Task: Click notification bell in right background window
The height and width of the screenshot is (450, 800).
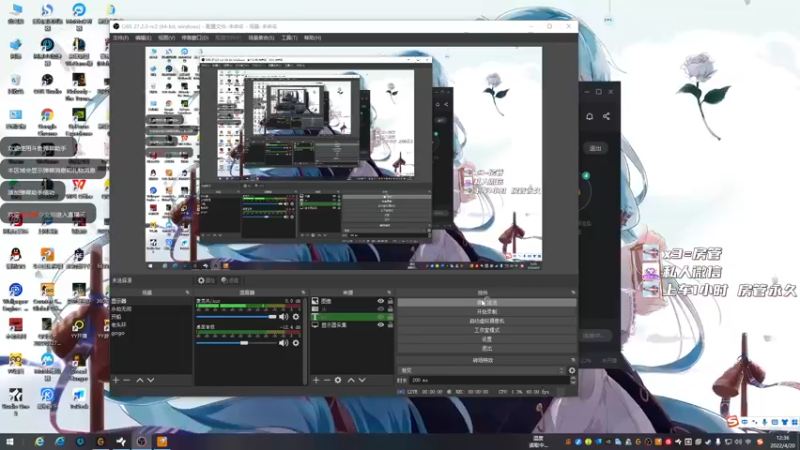Action: click(589, 116)
